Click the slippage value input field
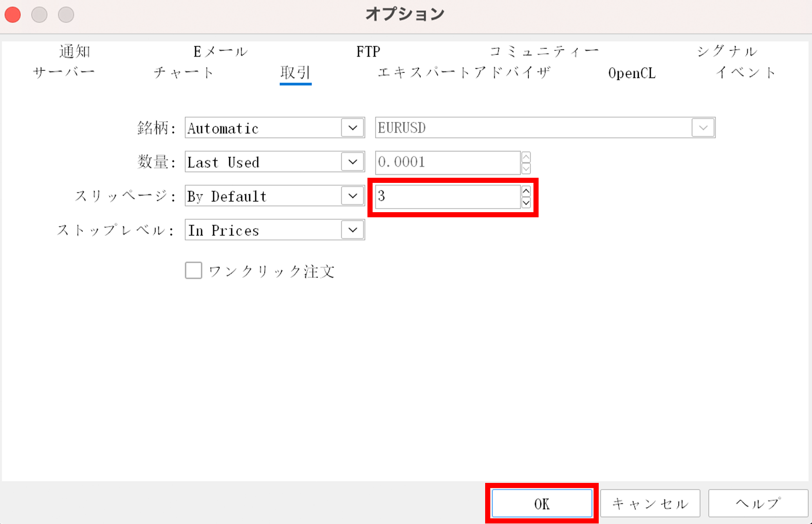Screen dimensions: 812x524 447,196
